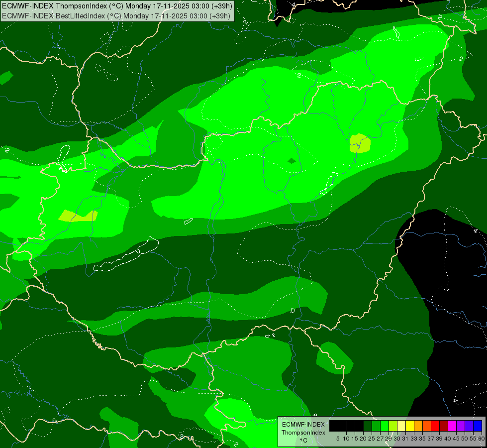Click the pale yellow 30–31 legend swatch
The height and width of the screenshot is (448, 487).
401,426
